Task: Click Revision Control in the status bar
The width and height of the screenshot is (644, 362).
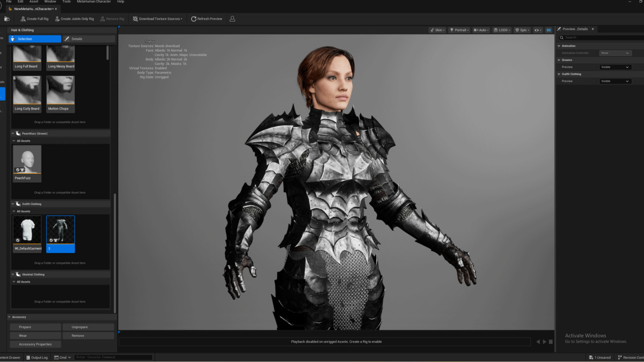Action: (x=630, y=358)
